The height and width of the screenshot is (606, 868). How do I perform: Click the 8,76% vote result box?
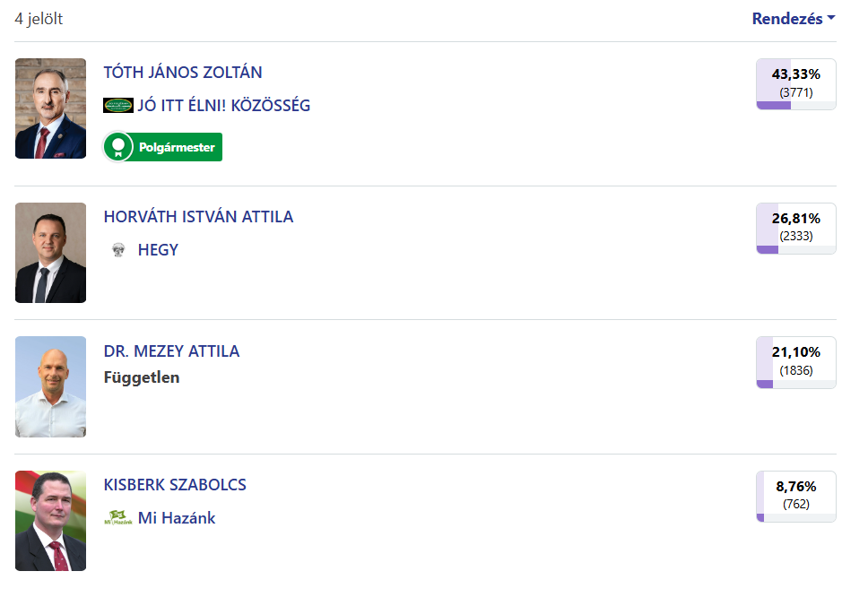click(x=796, y=497)
